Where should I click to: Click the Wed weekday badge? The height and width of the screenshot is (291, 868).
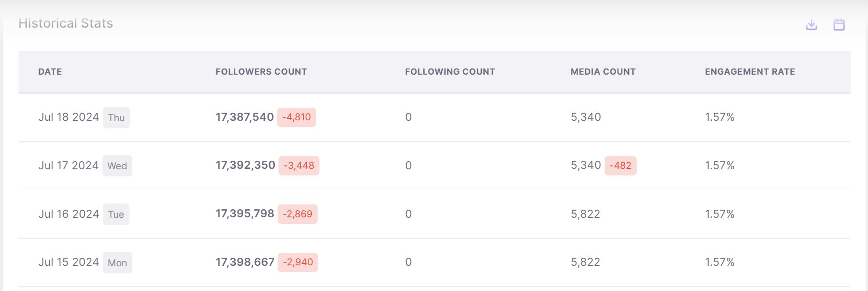click(x=117, y=166)
